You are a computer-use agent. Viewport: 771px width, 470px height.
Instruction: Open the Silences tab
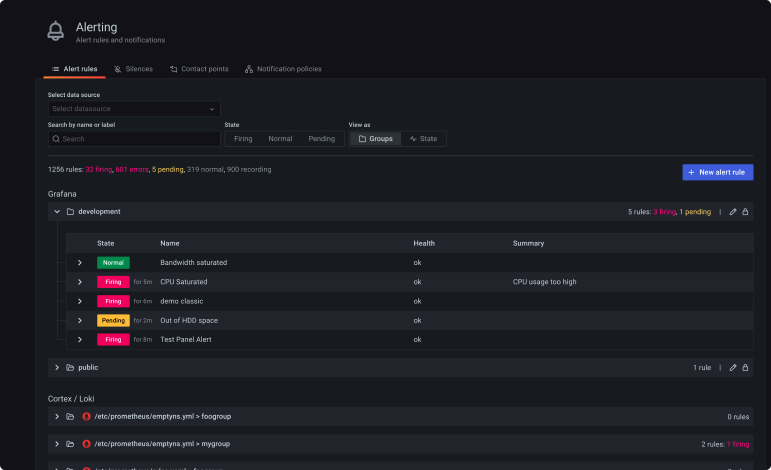tap(133, 69)
